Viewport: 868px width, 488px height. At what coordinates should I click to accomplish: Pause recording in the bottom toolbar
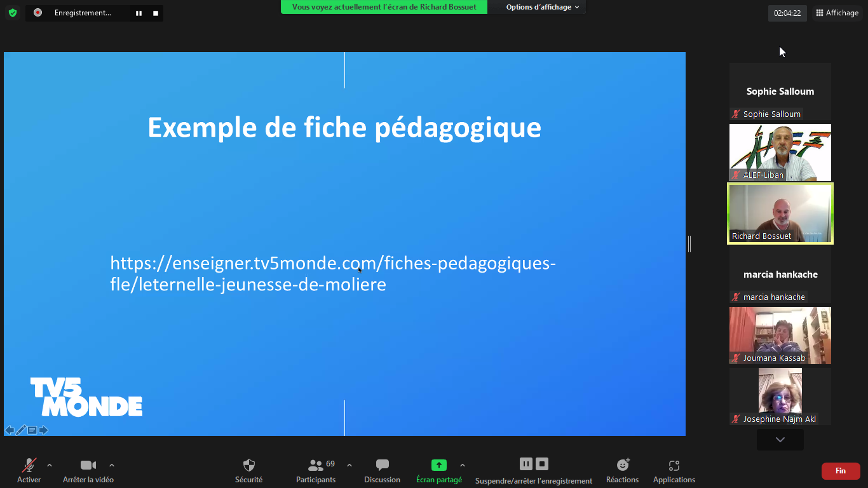click(x=526, y=464)
